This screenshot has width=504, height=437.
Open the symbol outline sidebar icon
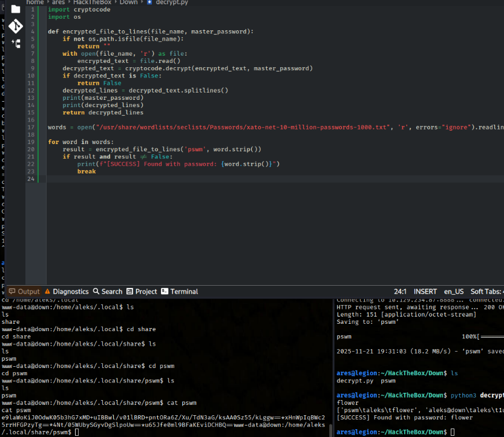pyautogui.click(x=16, y=44)
